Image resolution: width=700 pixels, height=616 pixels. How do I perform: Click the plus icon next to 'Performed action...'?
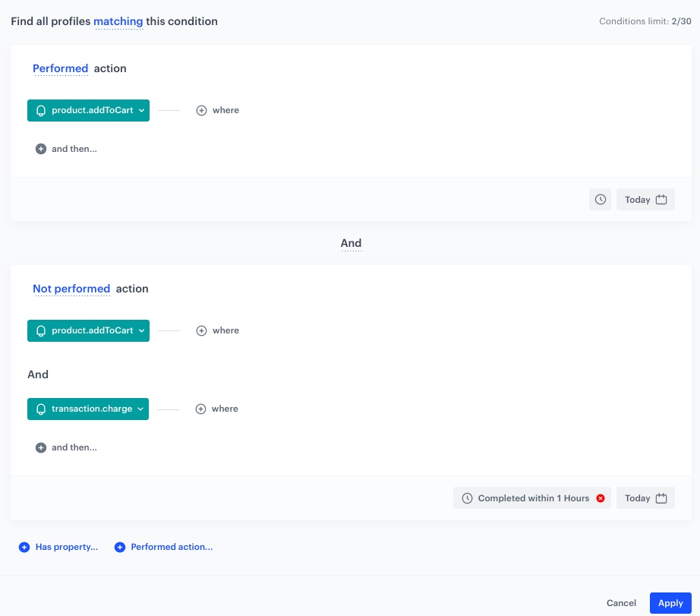point(120,547)
